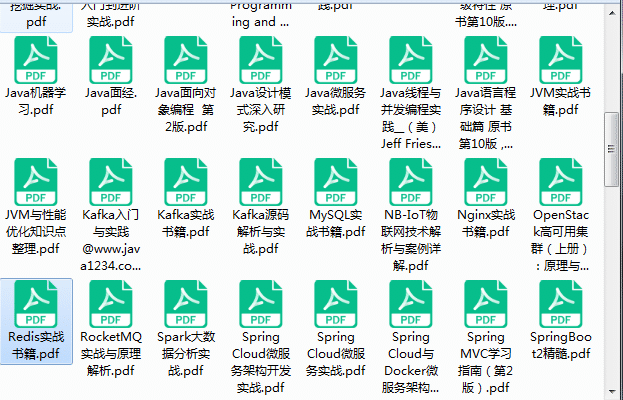Select Java设计模式深入研究.pdf icon
This screenshot has height=400, width=623.
261,60
